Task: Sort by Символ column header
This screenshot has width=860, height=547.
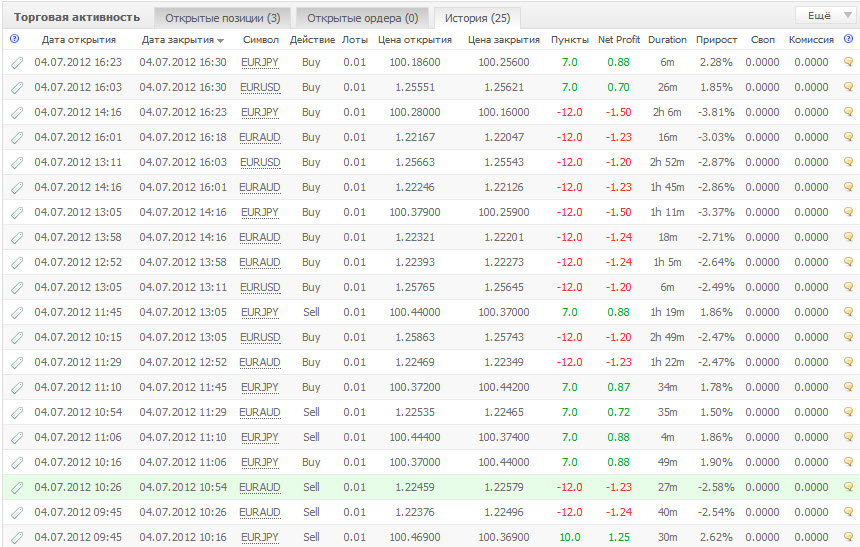Action: click(x=261, y=40)
